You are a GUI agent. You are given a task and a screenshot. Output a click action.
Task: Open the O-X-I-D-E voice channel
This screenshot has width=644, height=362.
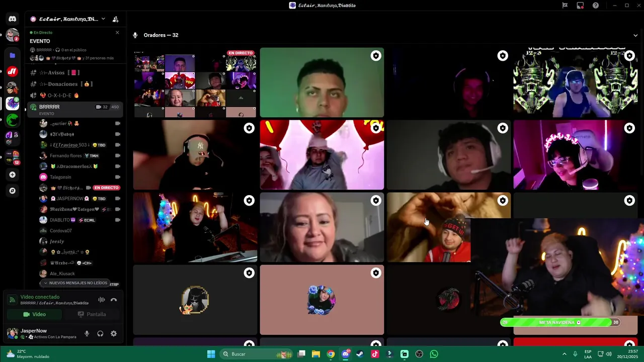(75, 96)
